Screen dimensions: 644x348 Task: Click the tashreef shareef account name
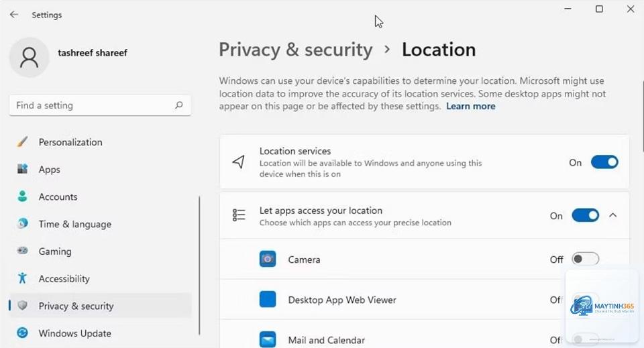click(93, 52)
